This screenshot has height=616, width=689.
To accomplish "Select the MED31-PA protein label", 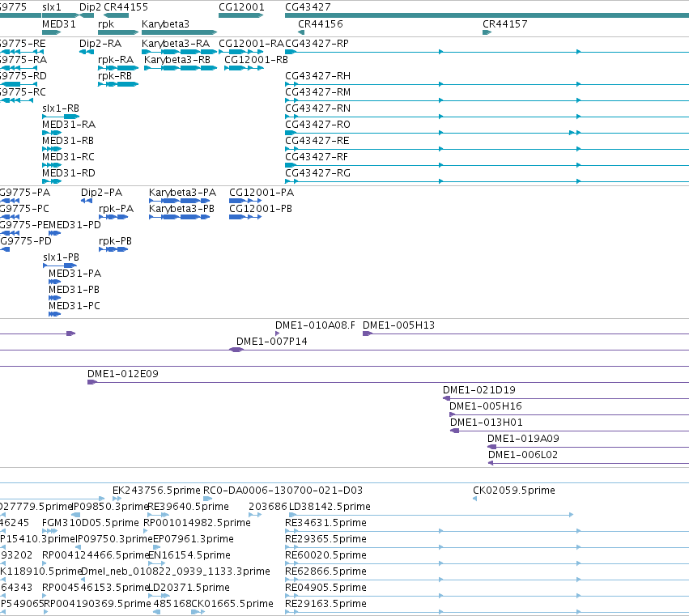I will [x=74, y=274].
